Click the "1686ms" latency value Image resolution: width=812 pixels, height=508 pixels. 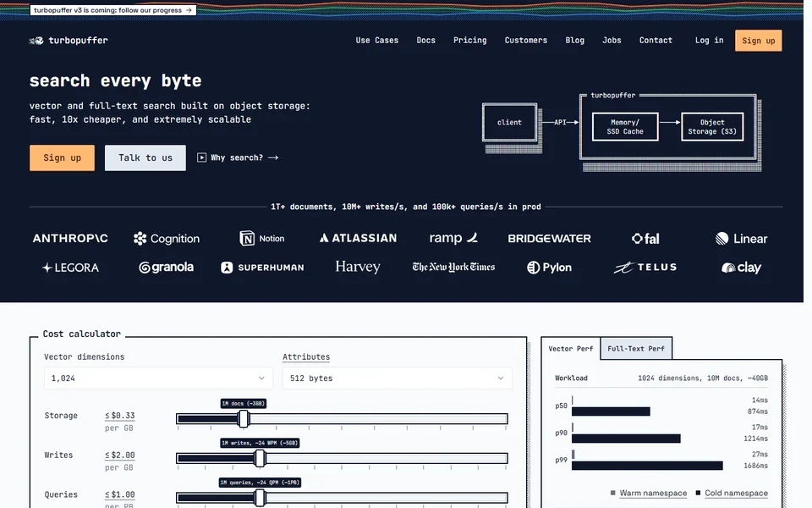pyautogui.click(x=755, y=466)
